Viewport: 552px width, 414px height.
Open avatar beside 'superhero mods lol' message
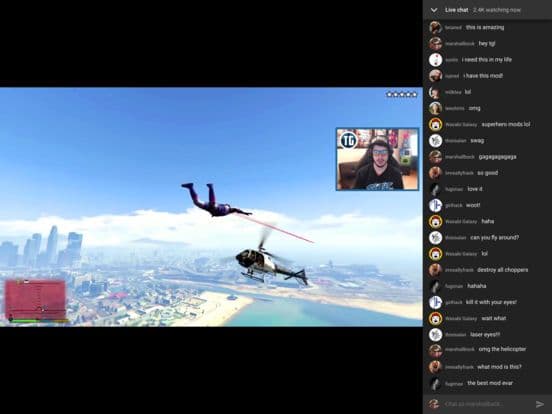tap(435, 125)
